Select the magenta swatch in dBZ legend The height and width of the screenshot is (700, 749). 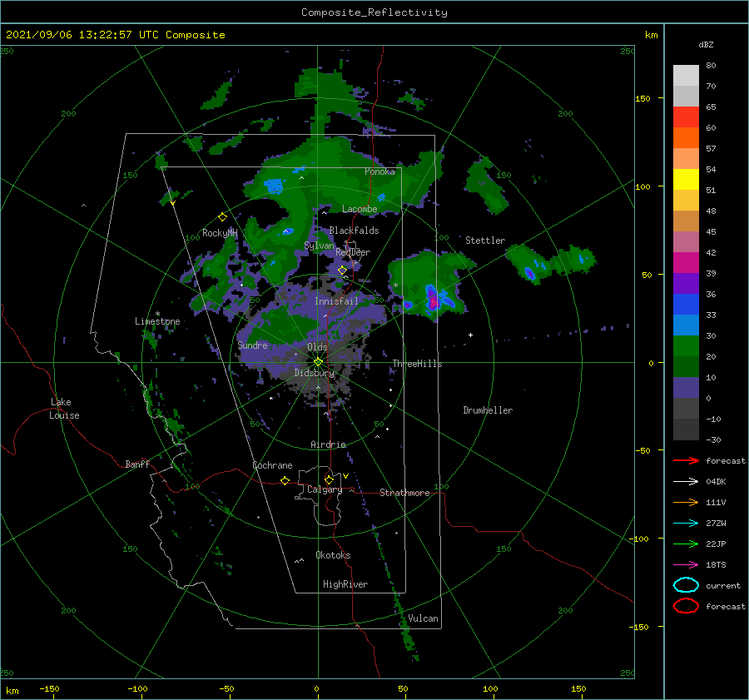[686, 263]
